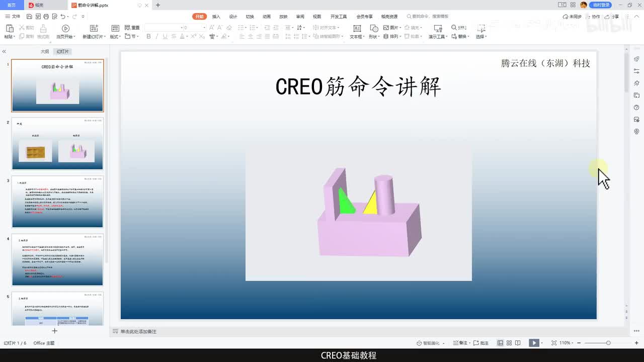Click the Format Painter (格式刷) icon
644x362 pixels.
[43, 28]
